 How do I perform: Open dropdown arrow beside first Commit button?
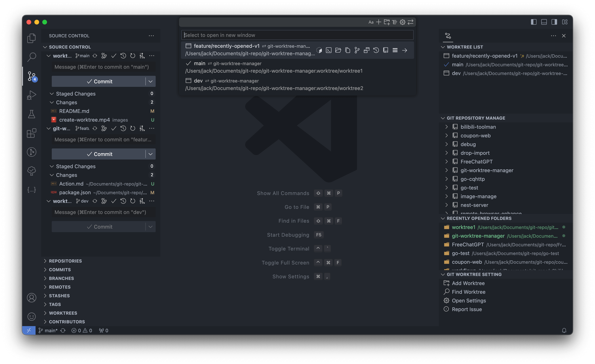coord(151,82)
